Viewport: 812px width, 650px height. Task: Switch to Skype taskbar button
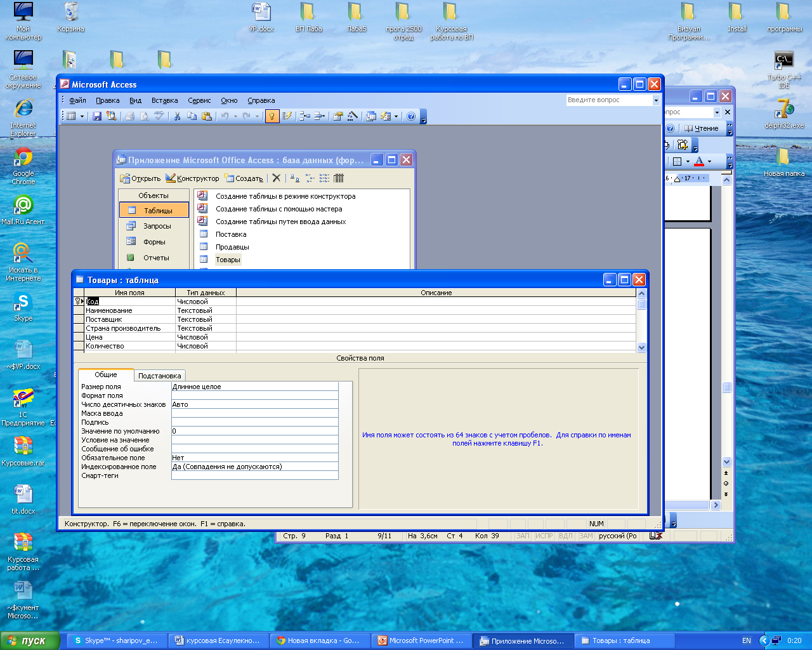(x=117, y=640)
